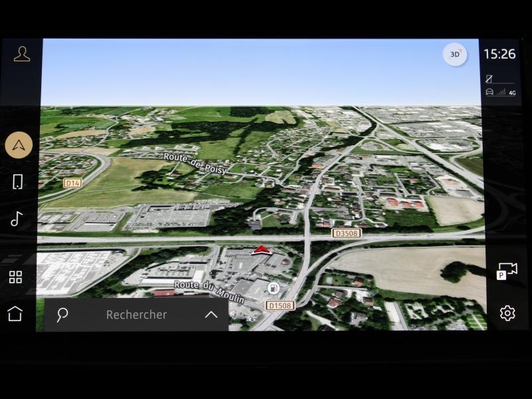532x399 pixels.
Task: Tap the Route de Poisy label
Action: tap(195, 163)
